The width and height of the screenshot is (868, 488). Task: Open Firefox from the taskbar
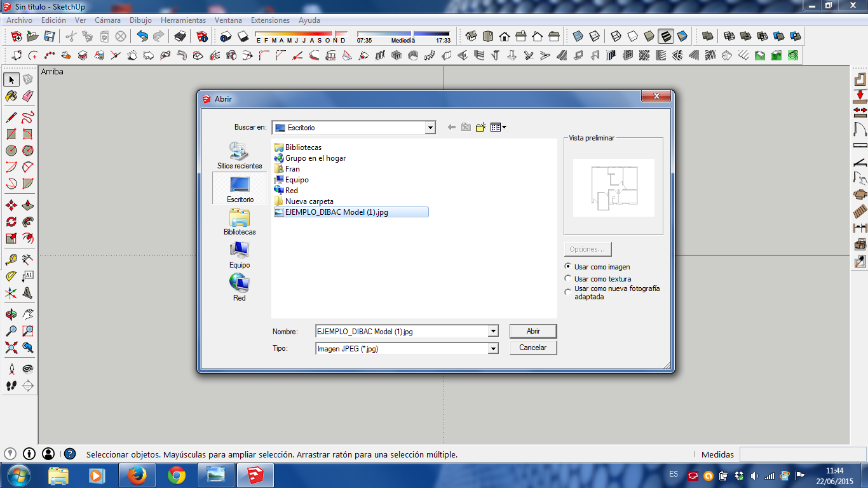(137, 475)
